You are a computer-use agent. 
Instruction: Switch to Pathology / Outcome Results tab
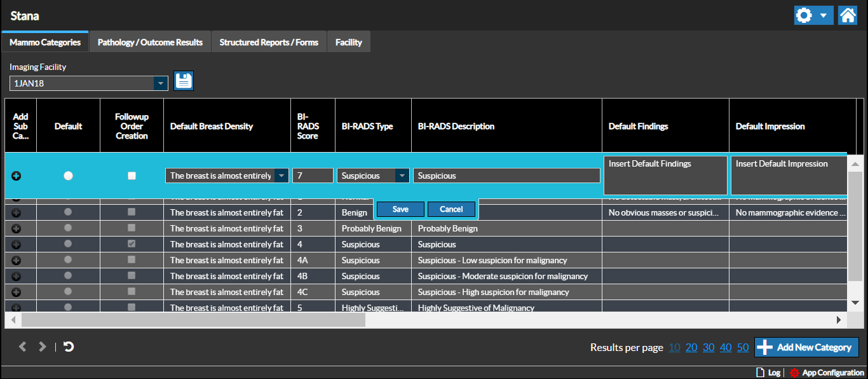click(x=150, y=43)
